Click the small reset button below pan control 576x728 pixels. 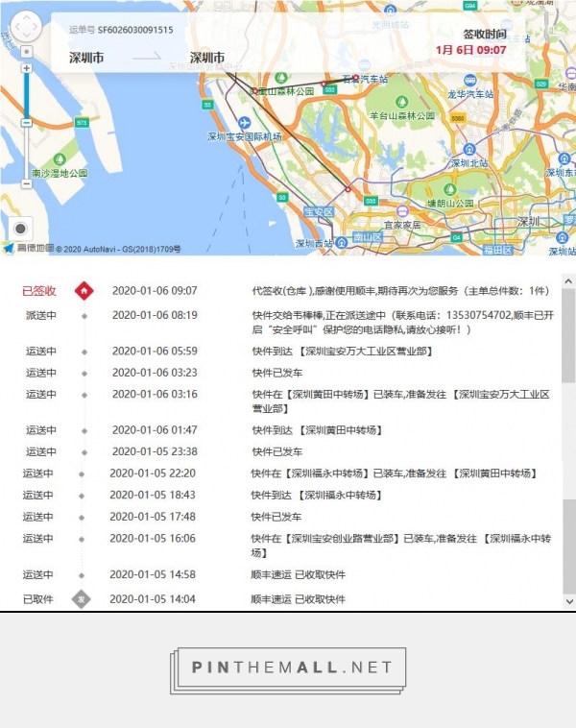click(x=26, y=51)
